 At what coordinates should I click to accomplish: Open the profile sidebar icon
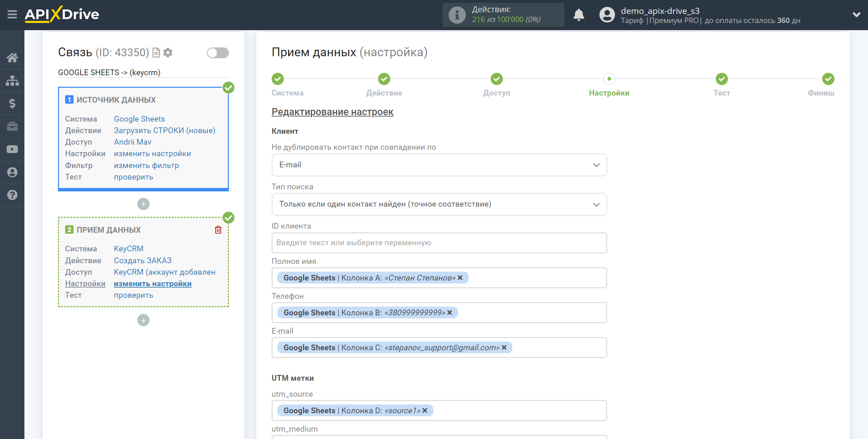click(x=12, y=172)
